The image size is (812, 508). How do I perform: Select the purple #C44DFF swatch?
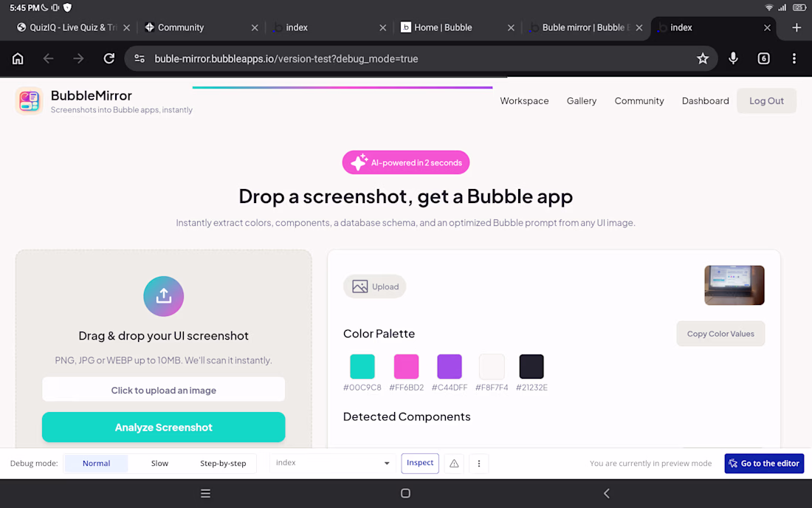(450, 367)
